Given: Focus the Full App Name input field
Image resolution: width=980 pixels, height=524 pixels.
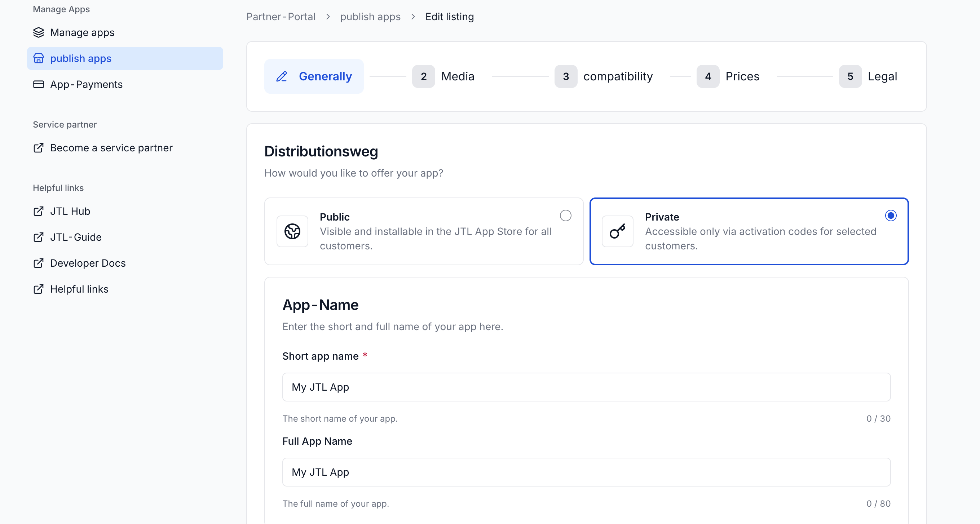Looking at the screenshot, I should point(586,472).
